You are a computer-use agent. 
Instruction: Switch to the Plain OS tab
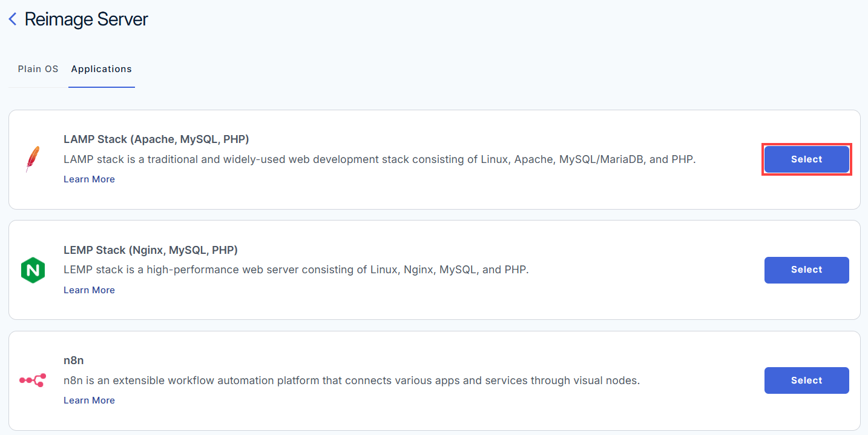pyautogui.click(x=38, y=69)
